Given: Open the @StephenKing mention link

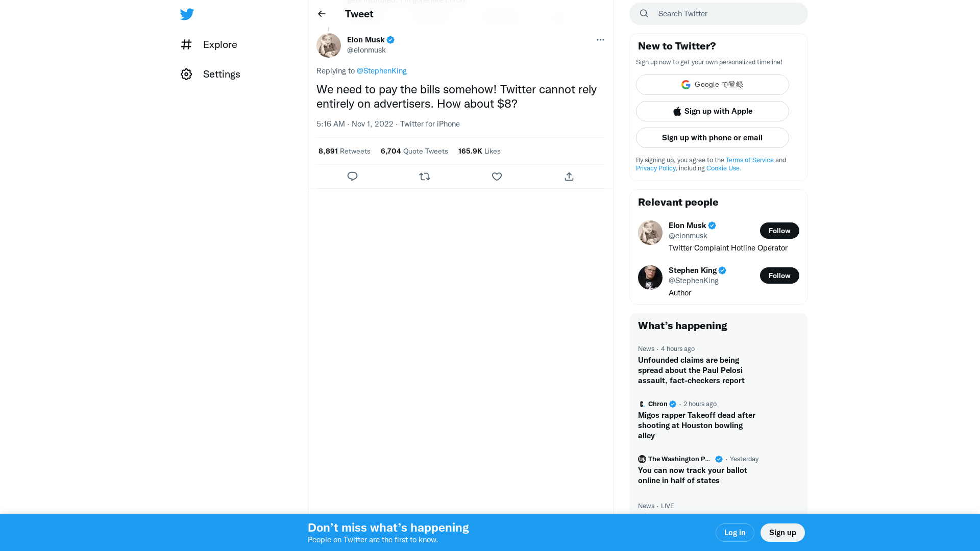Looking at the screenshot, I should [x=381, y=71].
